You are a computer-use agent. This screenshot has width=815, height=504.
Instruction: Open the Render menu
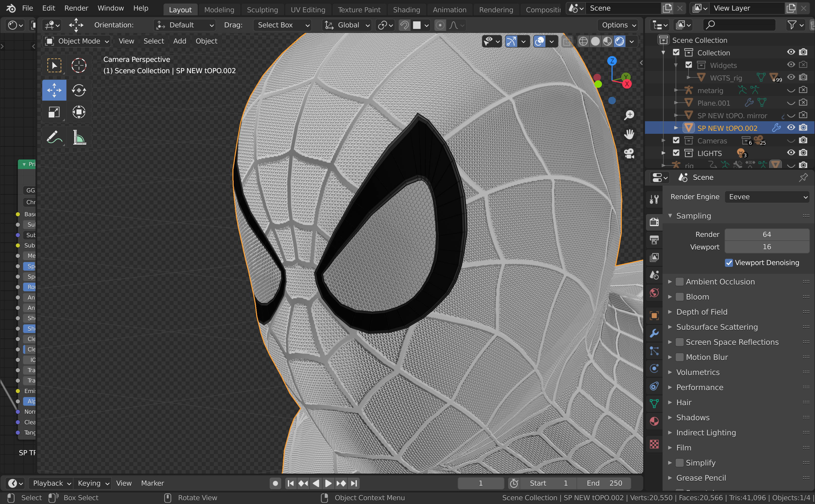pyautogui.click(x=76, y=8)
